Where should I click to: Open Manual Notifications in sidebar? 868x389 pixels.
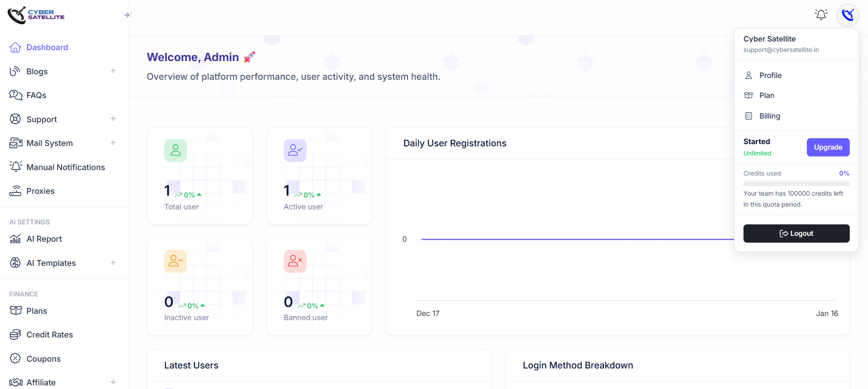click(65, 167)
